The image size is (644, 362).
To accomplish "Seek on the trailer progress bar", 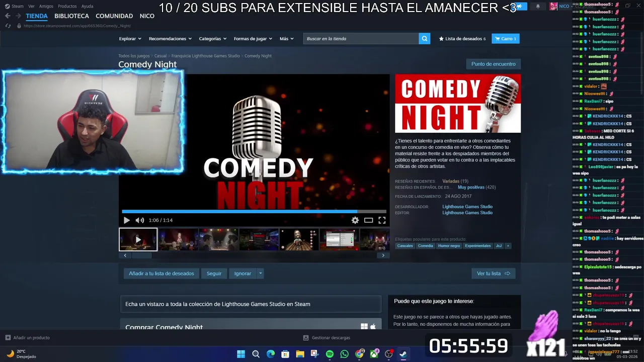I will pyautogui.click(x=254, y=212).
